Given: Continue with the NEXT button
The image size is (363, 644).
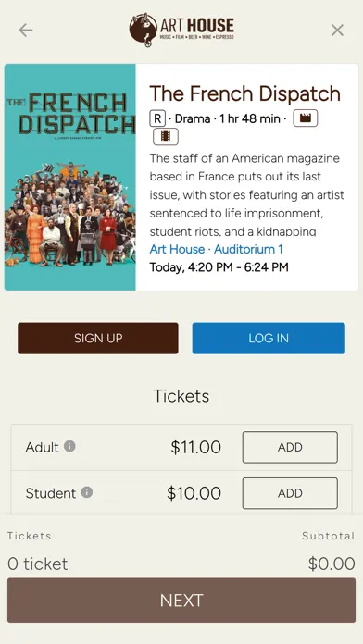Looking at the screenshot, I should pyautogui.click(x=181, y=601).
